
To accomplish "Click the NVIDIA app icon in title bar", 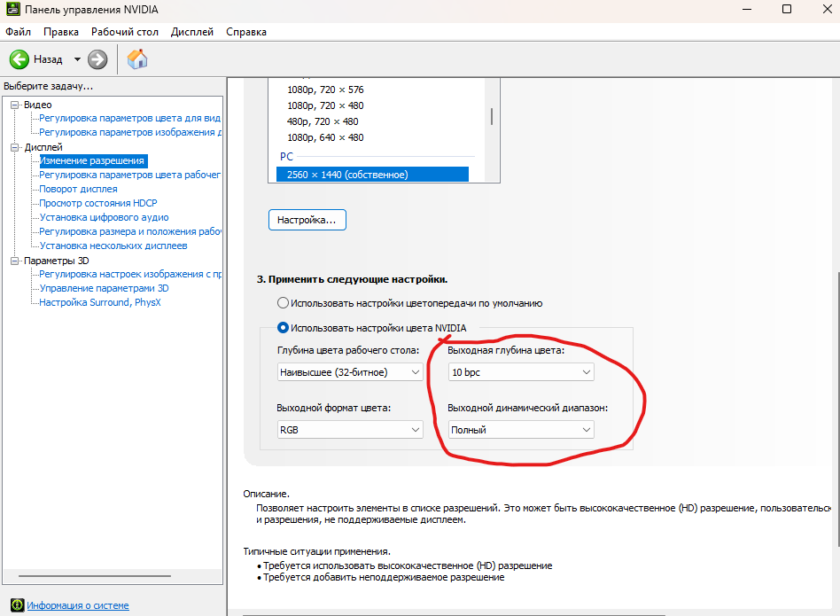I will click(13, 9).
